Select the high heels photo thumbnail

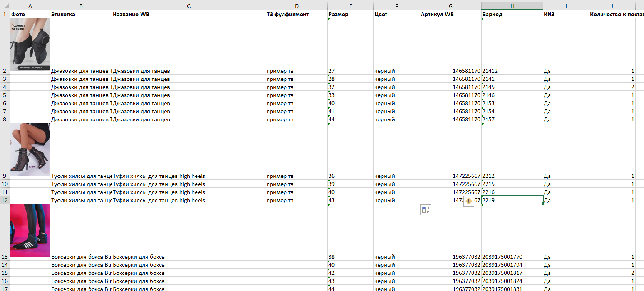pos(30,149)
